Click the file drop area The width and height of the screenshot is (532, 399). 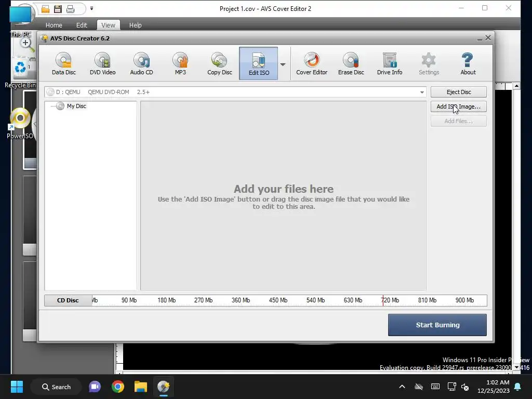[284, 196]
